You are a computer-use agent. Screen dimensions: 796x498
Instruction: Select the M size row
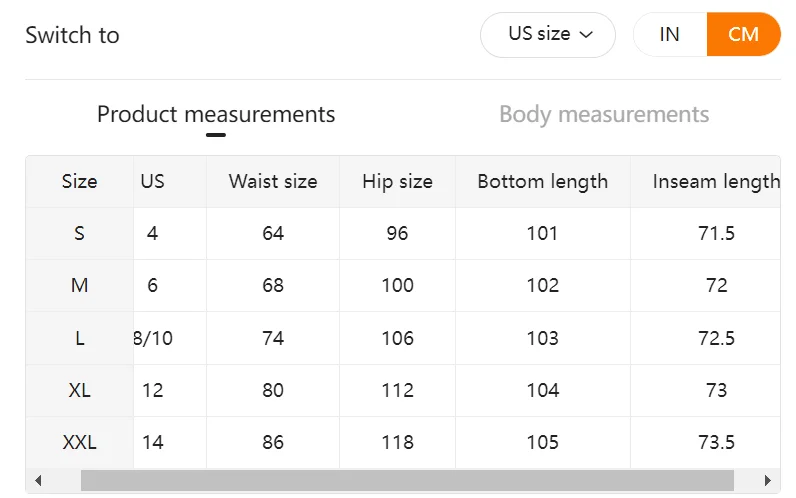[x=79, y=286]
